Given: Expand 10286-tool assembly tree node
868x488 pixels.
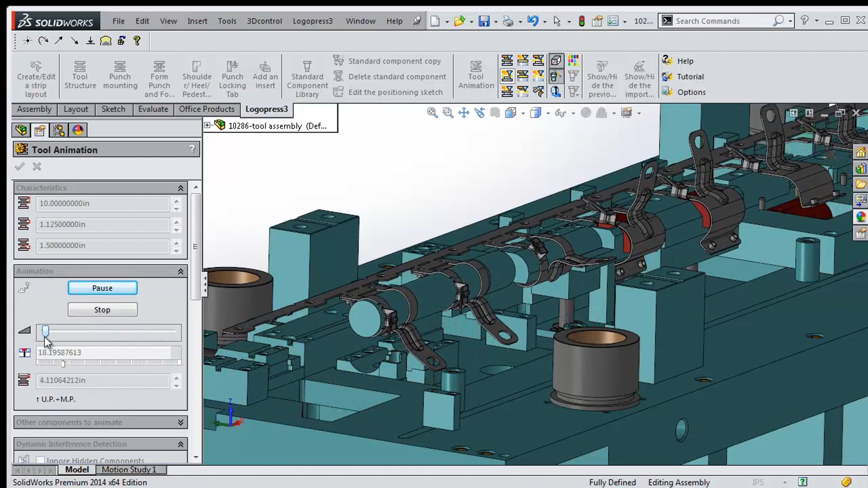Looking at the screenshot, I should [x=207, y=125].
